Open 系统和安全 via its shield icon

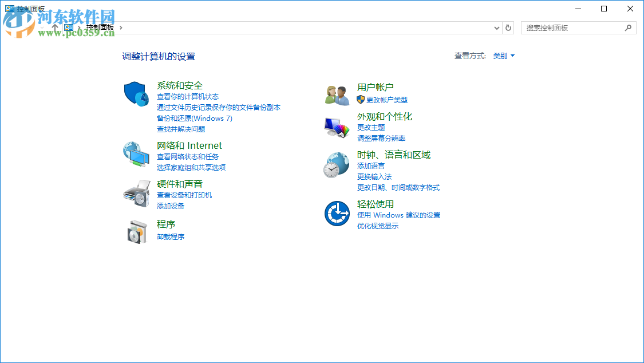click(136, 93)
